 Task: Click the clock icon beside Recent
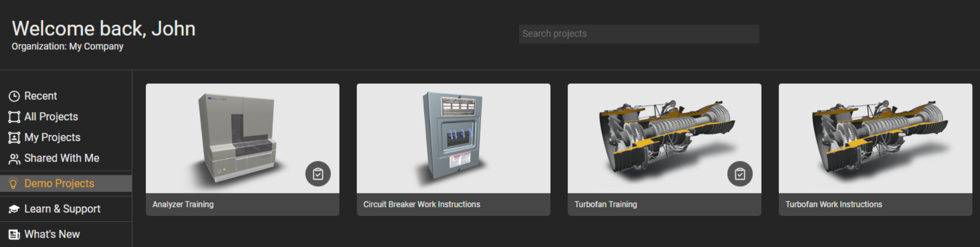point(14,96)
